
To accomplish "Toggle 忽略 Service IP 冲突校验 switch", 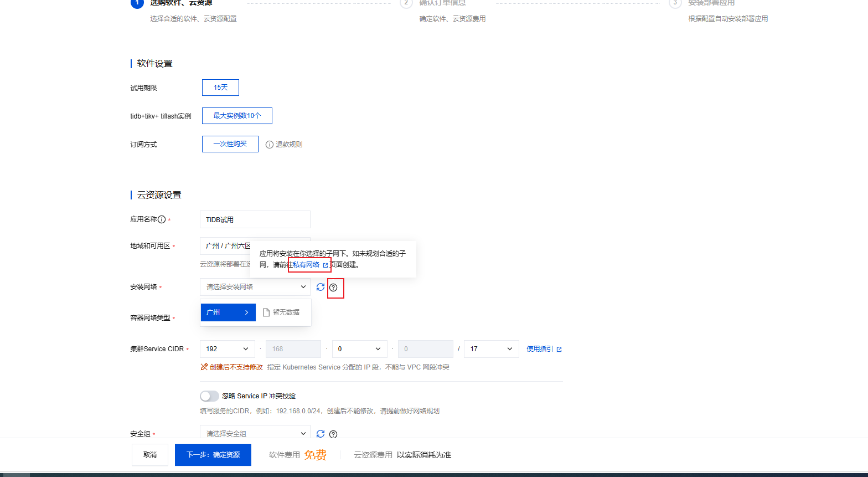I will [x=209, y=396].
